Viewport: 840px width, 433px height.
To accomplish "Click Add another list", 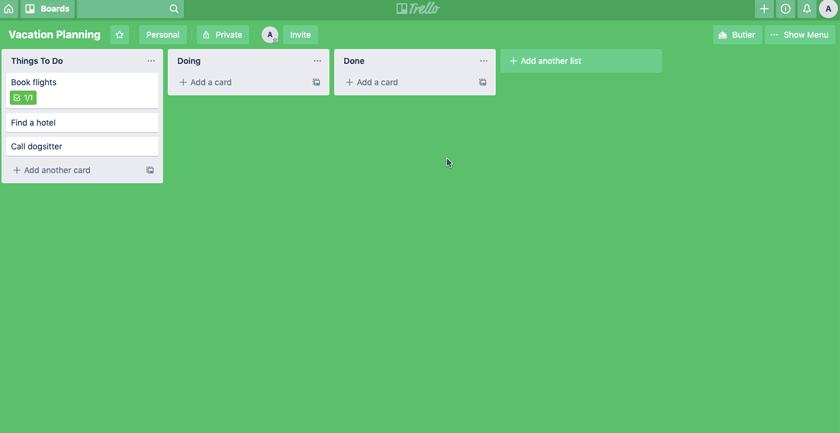I will point(580,61).
